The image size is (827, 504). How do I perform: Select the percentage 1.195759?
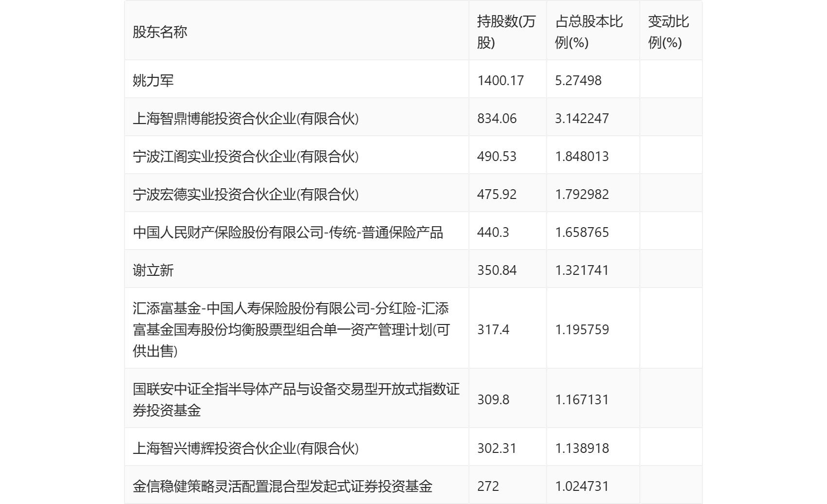tap(582, 329)
